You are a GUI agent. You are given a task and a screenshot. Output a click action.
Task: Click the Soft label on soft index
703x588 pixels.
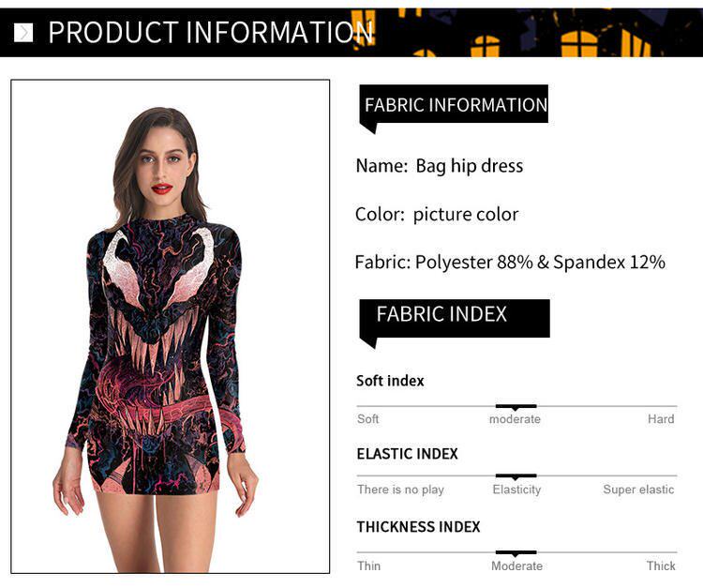(x=368, y=419)
